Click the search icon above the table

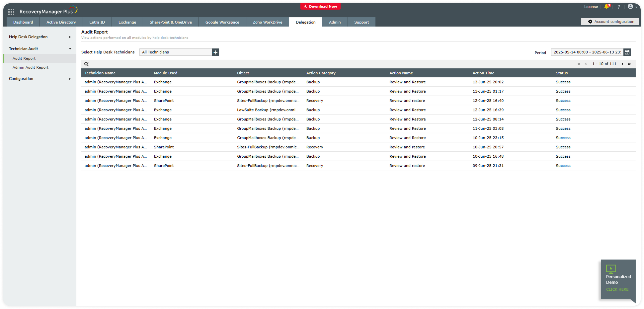86,64
